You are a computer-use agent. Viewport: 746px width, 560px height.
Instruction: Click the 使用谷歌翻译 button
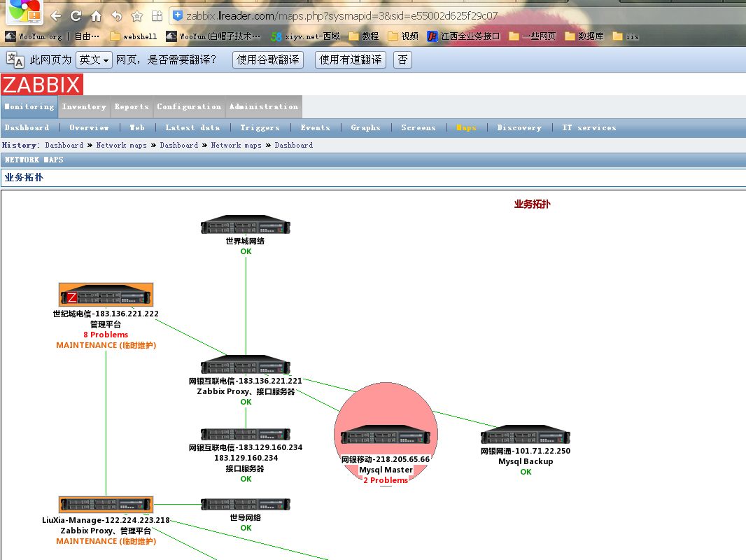(x=268, y=60)
